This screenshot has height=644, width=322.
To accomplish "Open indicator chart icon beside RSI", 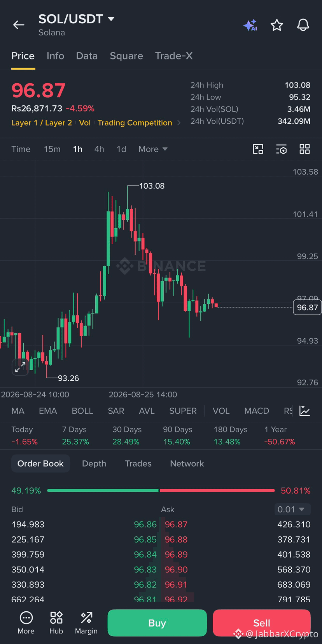I will point(304,411).
